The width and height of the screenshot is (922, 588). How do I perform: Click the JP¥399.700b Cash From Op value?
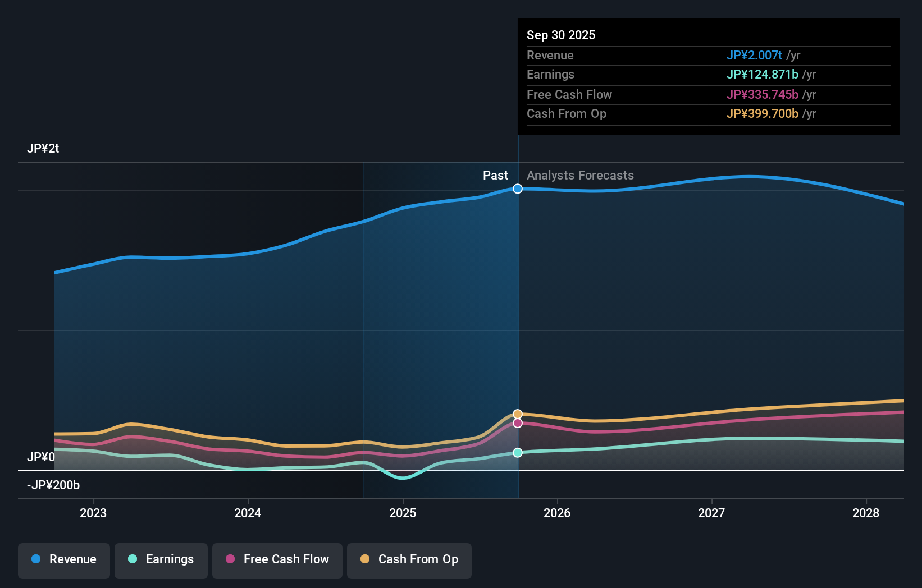(763, 113)
